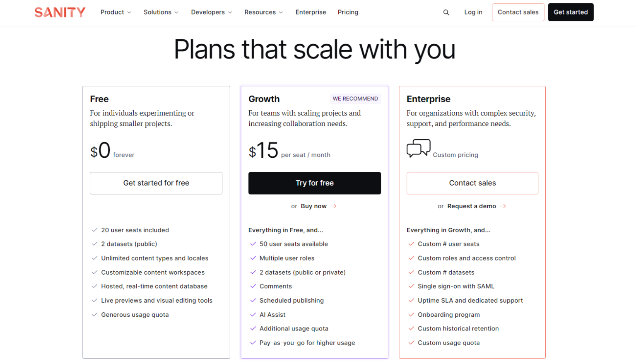Click the arrow beside Request a demo

[503, 206]
